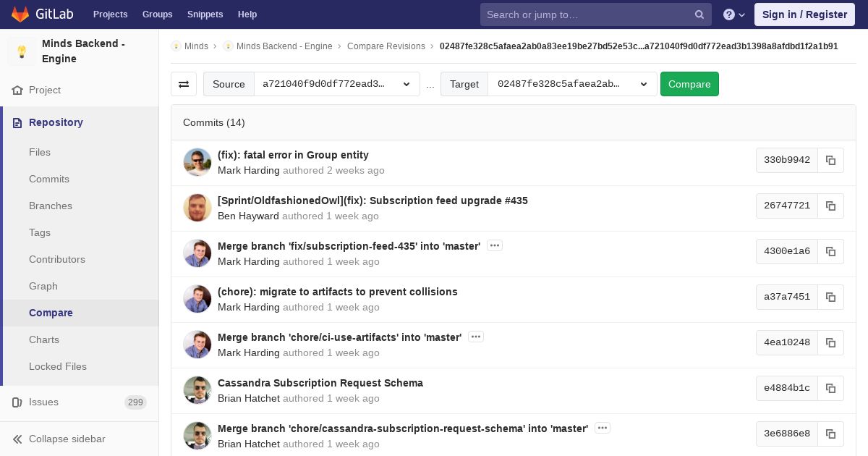Open commit '(chore): migrate to artifacts to prevent collisions'
The image size is (868, 456).
[x=338, y=292]
